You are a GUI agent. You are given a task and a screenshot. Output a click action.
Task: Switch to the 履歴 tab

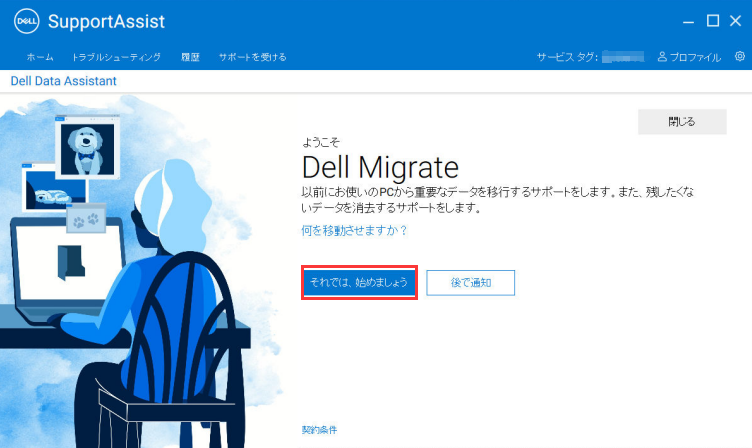190,57
